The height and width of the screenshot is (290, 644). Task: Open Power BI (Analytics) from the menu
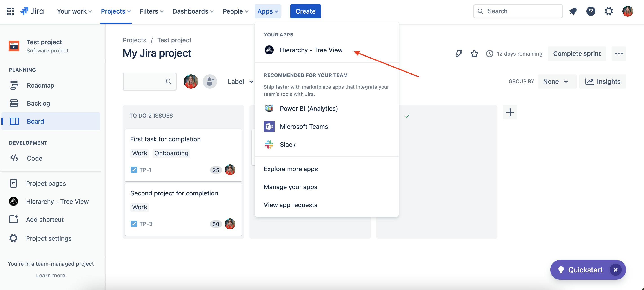point(269,108)
